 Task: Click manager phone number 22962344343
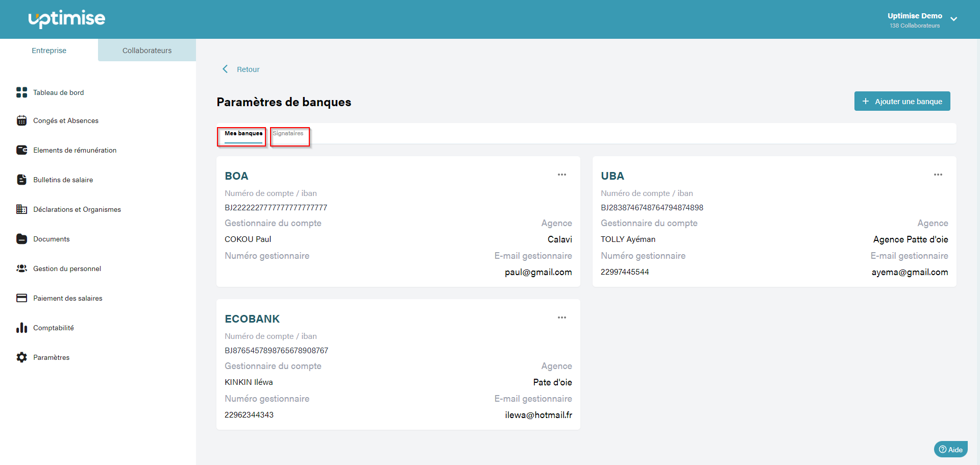[x=249, y=415]
